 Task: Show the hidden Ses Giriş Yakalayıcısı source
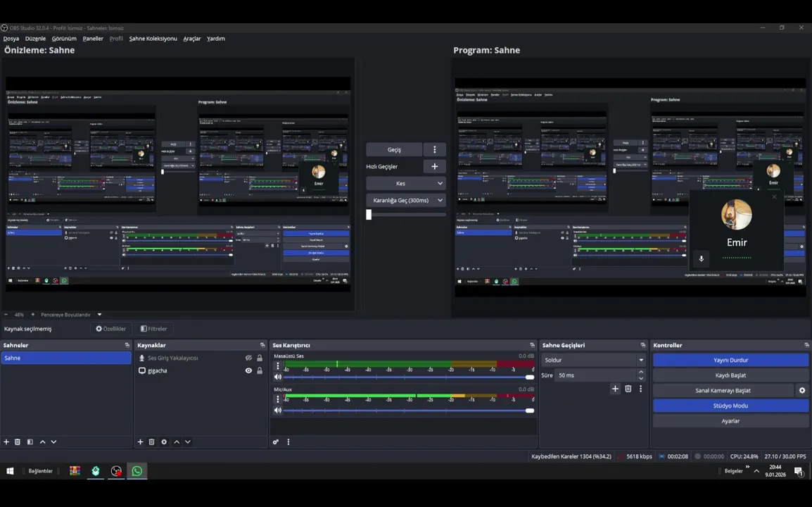point(248,358)
